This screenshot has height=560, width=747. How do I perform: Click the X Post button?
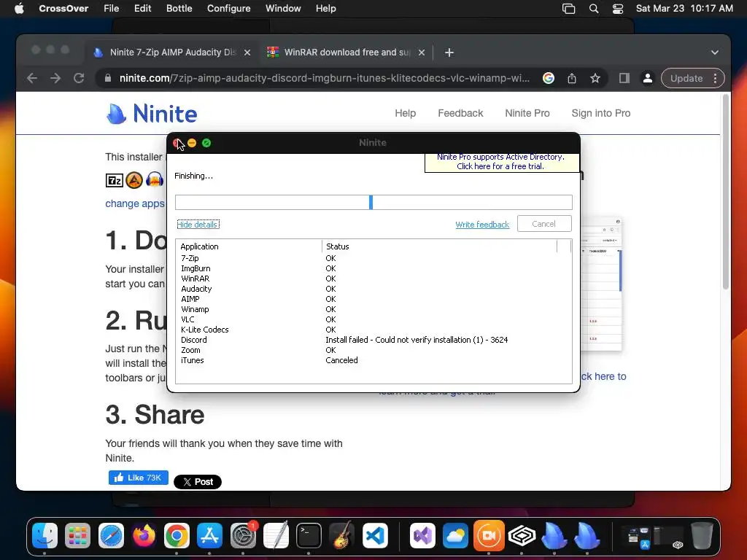198,482
